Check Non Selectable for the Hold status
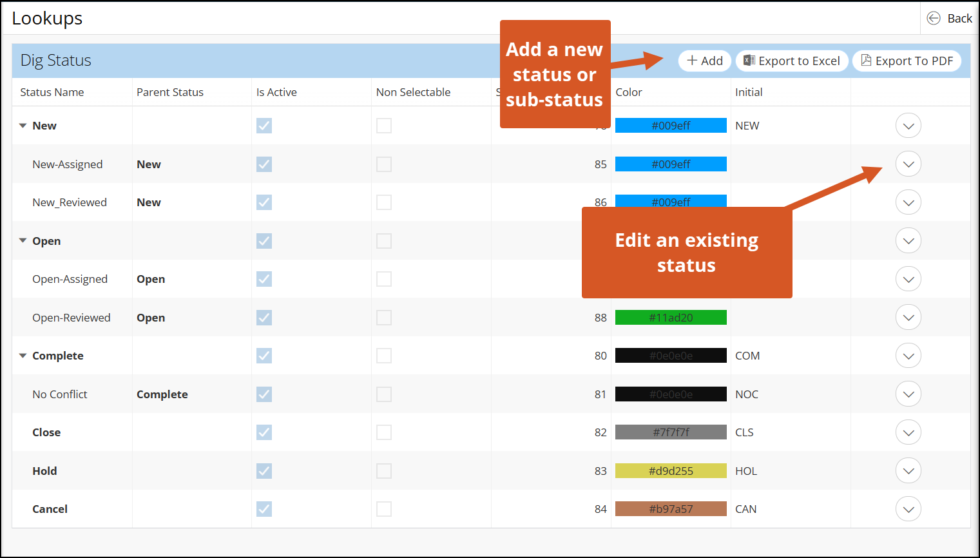 [384, 471]
